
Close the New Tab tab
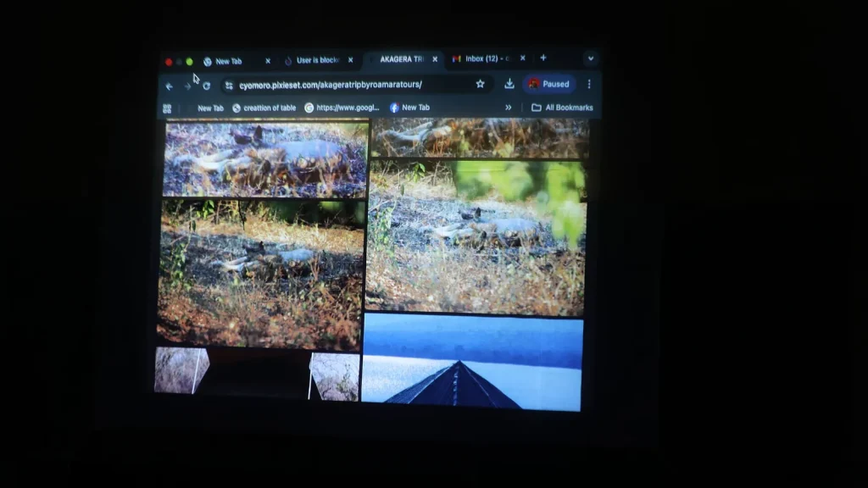click(x=268, y=61)
